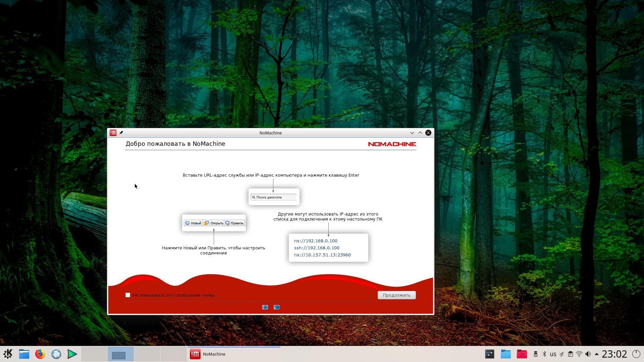Click the downward chevron in NoMachine title bar
The width and height of the screenshot is (644, 362).
pyautogui.click(x=412, y=133)
